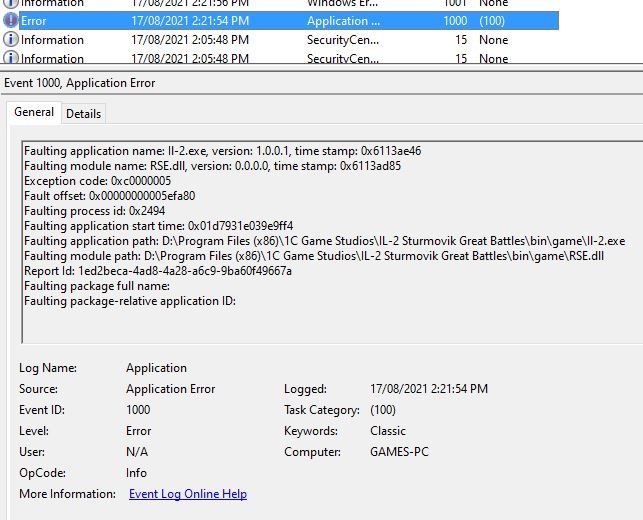Viewport: 643px width, 520px height.
Task: Click Log Name value 'Application'
Action: (156, 368)
